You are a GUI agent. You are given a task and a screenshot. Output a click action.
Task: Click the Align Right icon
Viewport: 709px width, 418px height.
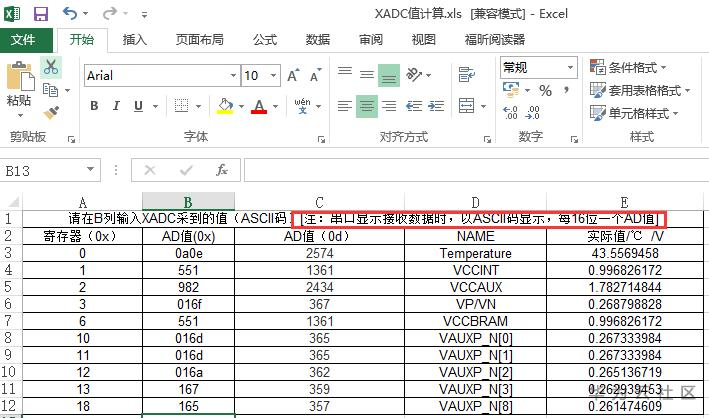point(389,106)
